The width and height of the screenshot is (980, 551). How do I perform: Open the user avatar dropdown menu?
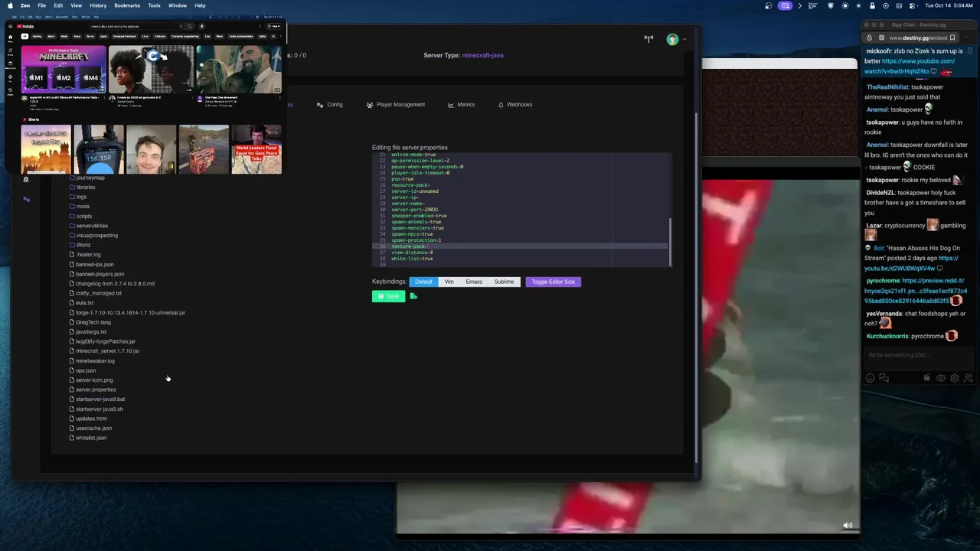point(675,39)
